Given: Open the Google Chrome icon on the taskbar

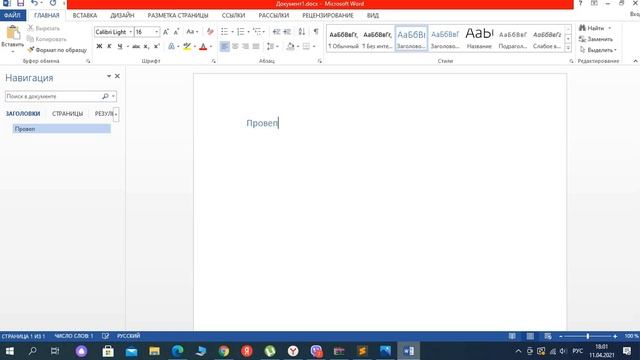Looking at the screenshot, I should click(224, 351).
